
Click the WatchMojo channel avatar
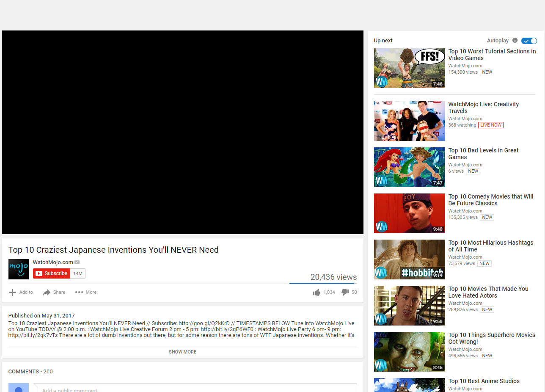19,269
